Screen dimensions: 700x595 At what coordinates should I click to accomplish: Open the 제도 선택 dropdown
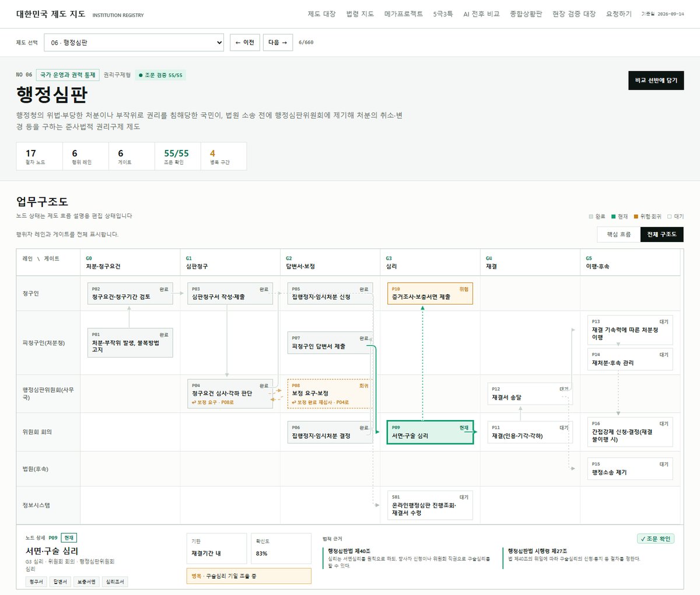(134, 43)
